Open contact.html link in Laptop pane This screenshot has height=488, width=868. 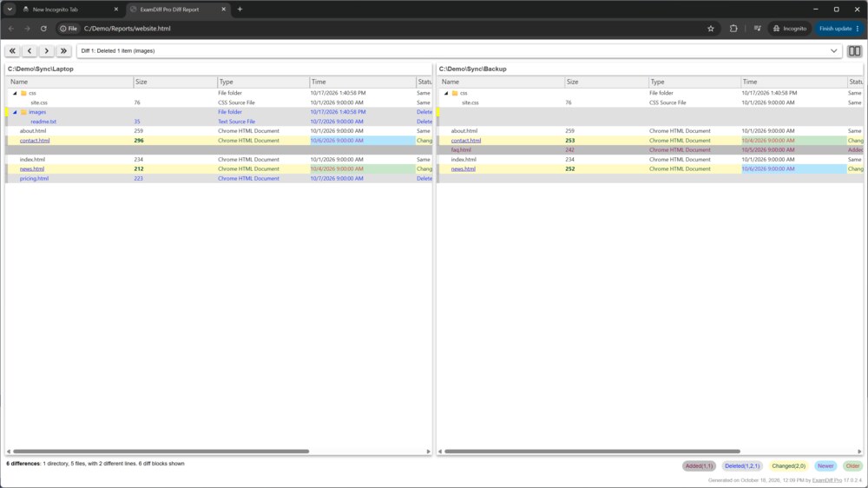[35, 141]
